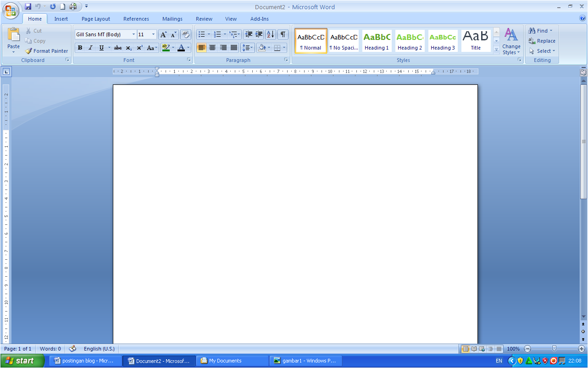Screen dimensions: 588x368
Task: Click the Redo repeat icon
Action: pyautogui.click(x=53, y=7)
